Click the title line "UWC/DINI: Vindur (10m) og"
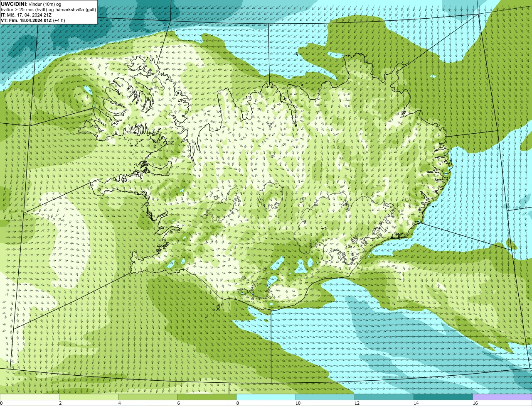This screenshot has width=532, height=406. click(x=31, y=4)
